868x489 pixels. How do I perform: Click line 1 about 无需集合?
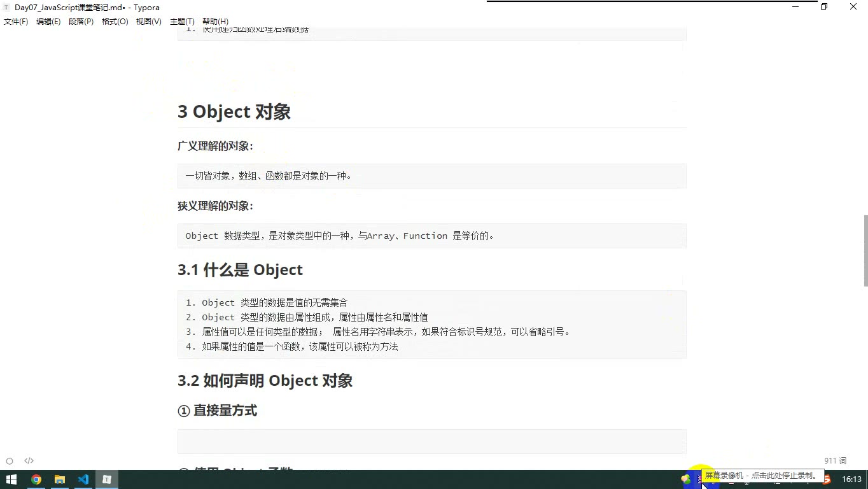(x=267, y=302)
